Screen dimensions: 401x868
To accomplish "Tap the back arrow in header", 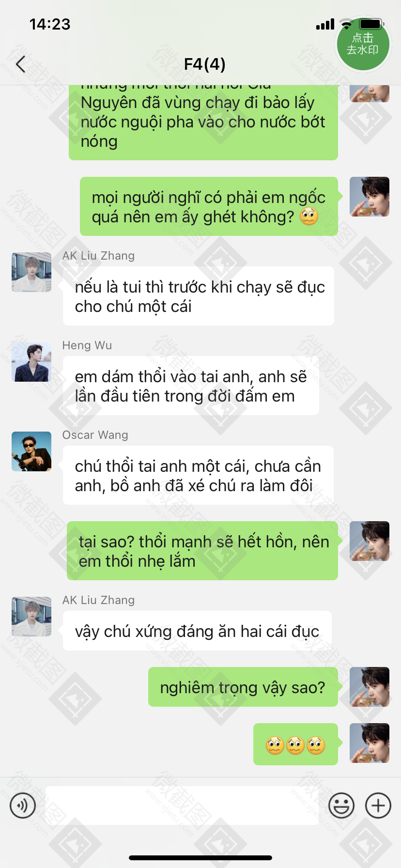I will 20,64.
